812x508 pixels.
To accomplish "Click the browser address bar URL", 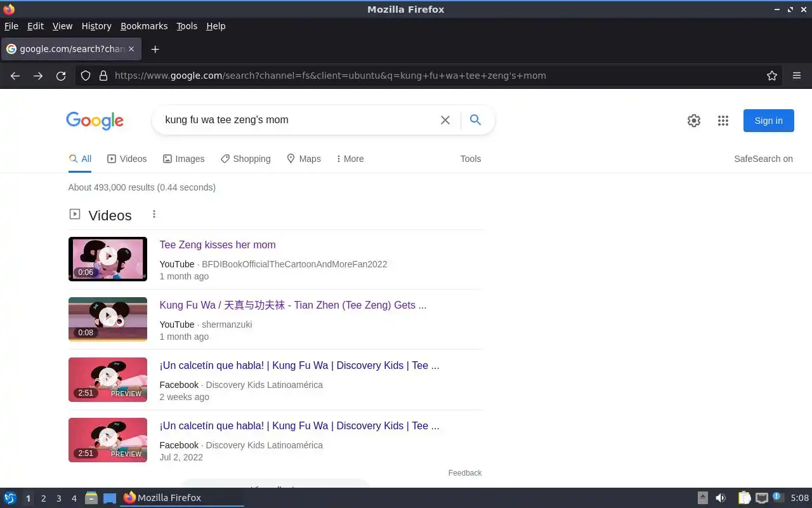I will click(x=330, y=76).
